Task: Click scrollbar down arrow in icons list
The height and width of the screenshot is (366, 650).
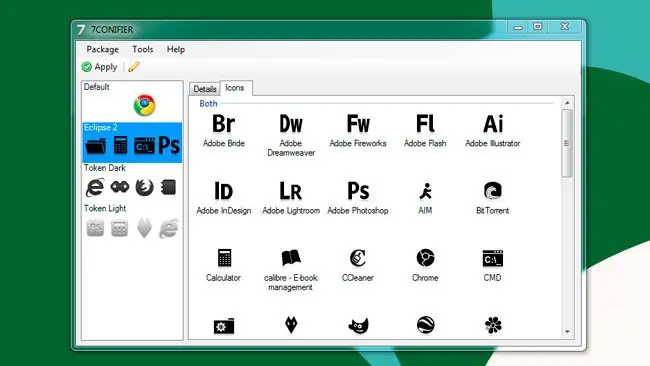Action: (x=568, y=332)
